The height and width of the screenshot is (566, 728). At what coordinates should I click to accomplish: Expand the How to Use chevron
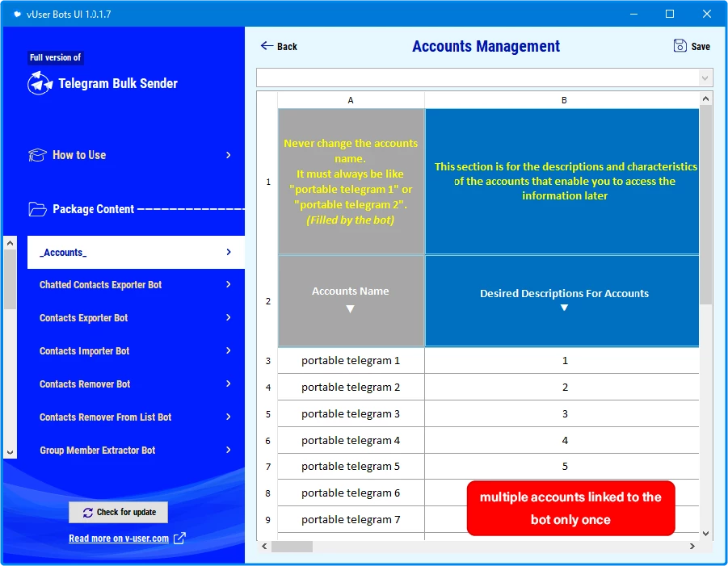click(x=229, y=155)
